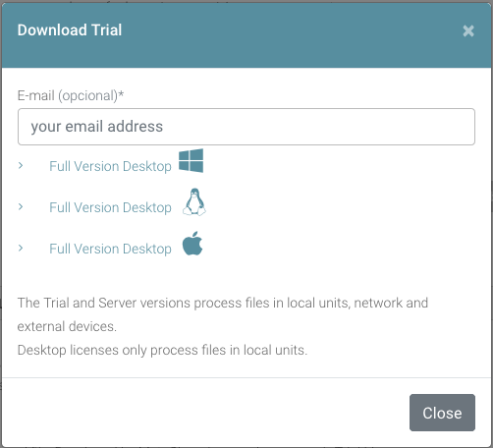The image size is (493, 448).
Task: Click the E-mail (opcional) field label
Action: tap(71, 95)
